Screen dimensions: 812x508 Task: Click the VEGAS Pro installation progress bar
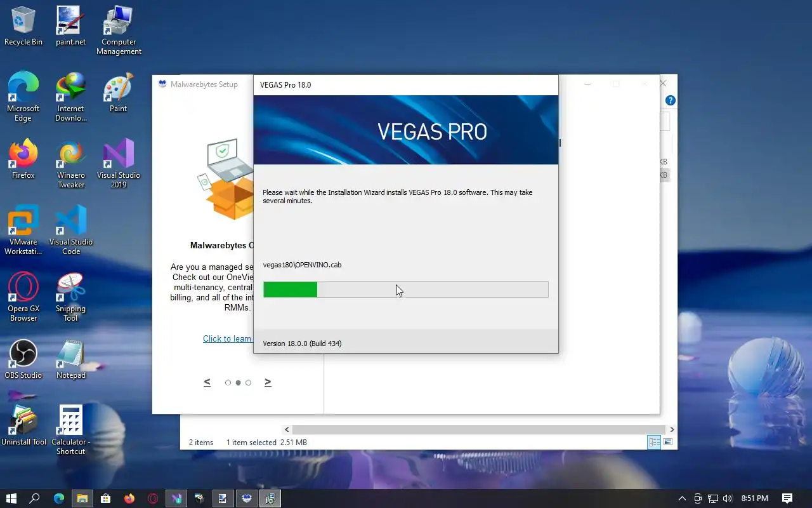coord(406,290)
